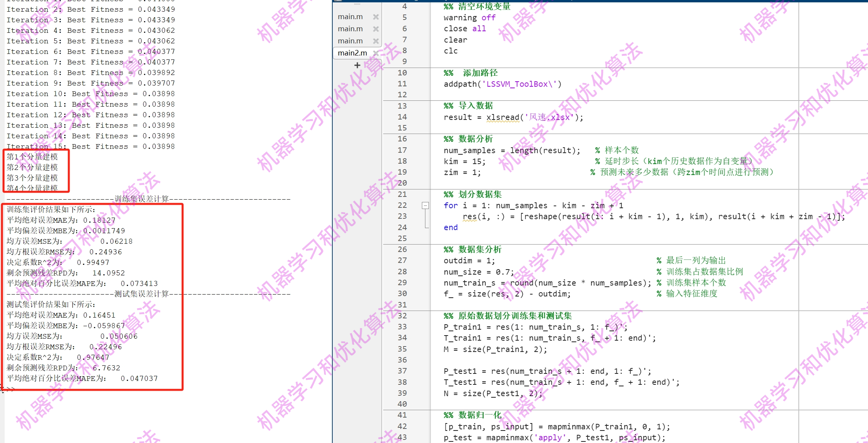The width and height of the screenshot is (868, 443).
Task: Collapse the for loop fold marker
Action: pyautogui.click(x=425, y=205)
